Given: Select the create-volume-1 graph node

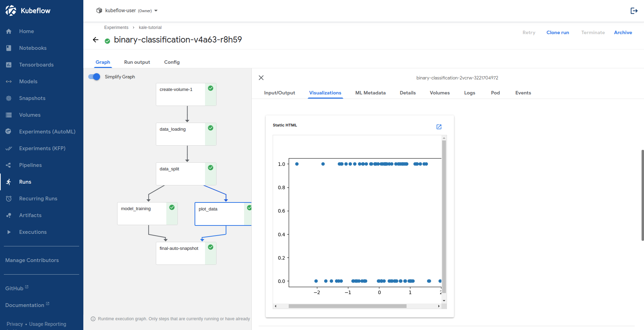Looking at the screenshot, I should (x=186, y=94).
